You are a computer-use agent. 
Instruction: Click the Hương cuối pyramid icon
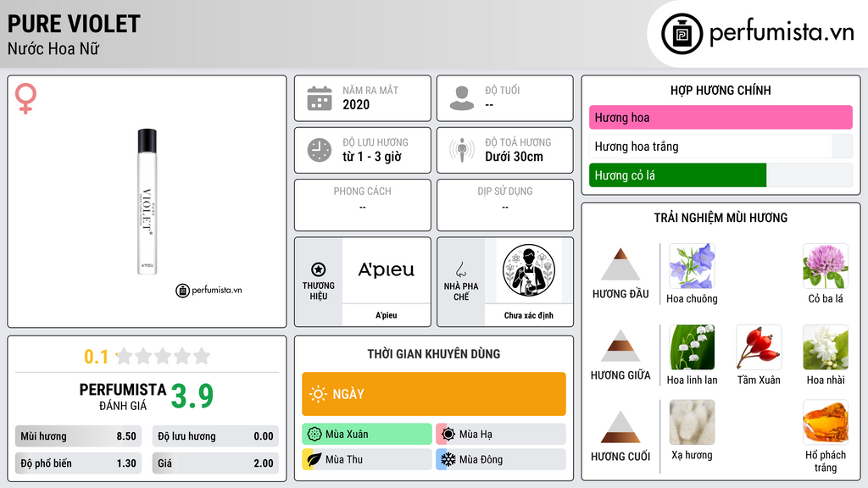620,427
